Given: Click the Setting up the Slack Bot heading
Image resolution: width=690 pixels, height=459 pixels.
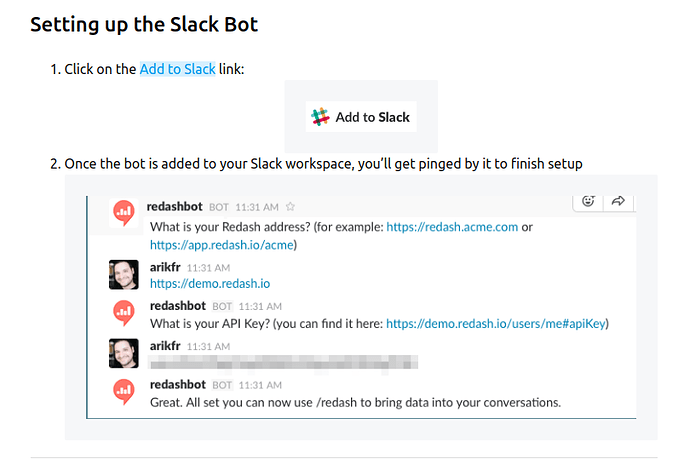Looking at the screenshot, I should point(144,24).
